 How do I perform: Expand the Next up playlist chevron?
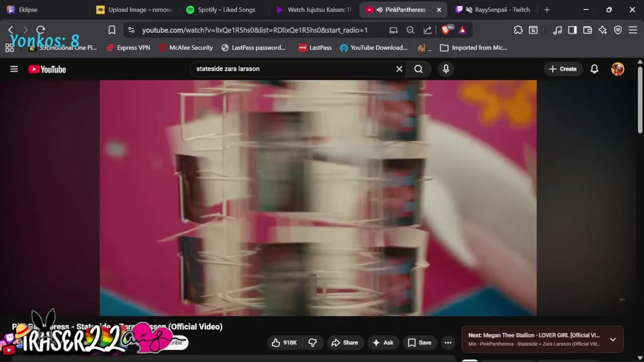click(613, 339)
